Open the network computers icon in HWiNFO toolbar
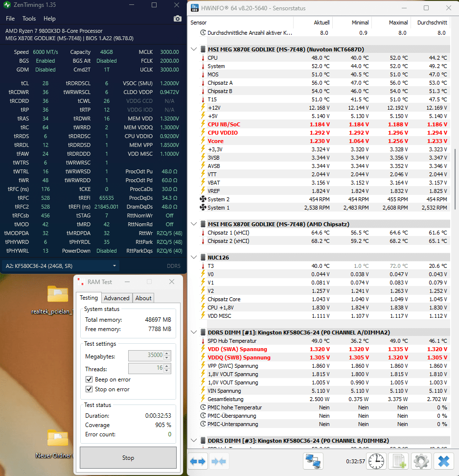The width and height of the screenshot is (459, 476). click(313, 461)
